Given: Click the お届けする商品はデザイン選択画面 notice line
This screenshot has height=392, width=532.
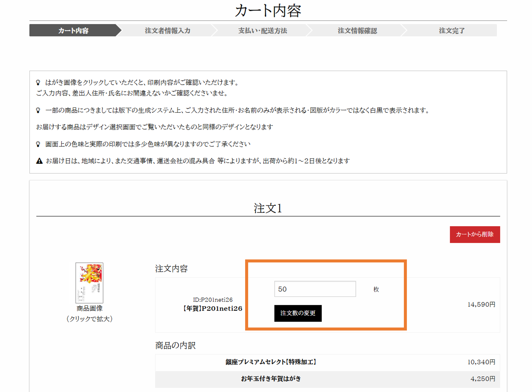Looking at the screenshot, I should 155,127.
